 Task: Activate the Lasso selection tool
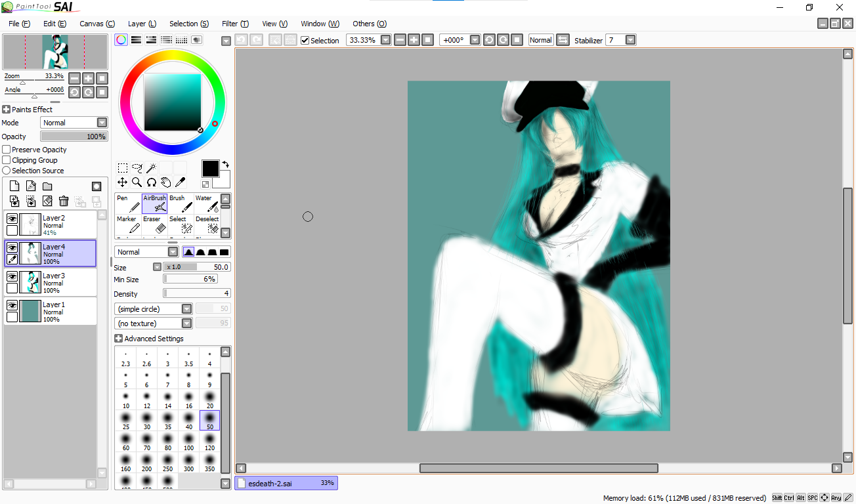pyautogui.click(x=137, y=168)
